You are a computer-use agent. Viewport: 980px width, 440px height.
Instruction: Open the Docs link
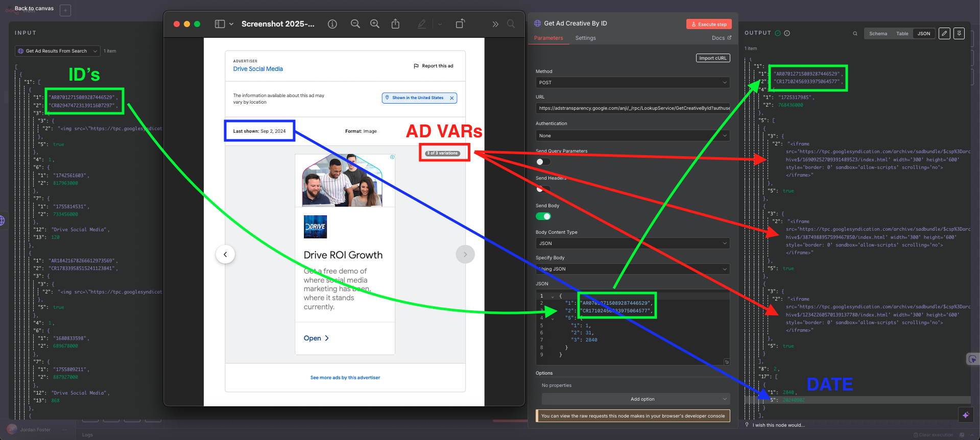(x=721, y=38)
